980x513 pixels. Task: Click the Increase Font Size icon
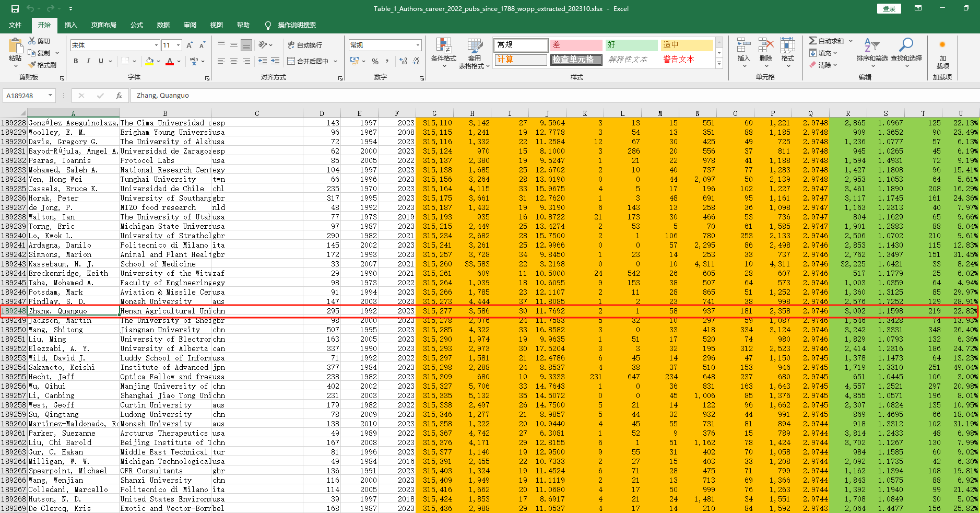[190, 45]
